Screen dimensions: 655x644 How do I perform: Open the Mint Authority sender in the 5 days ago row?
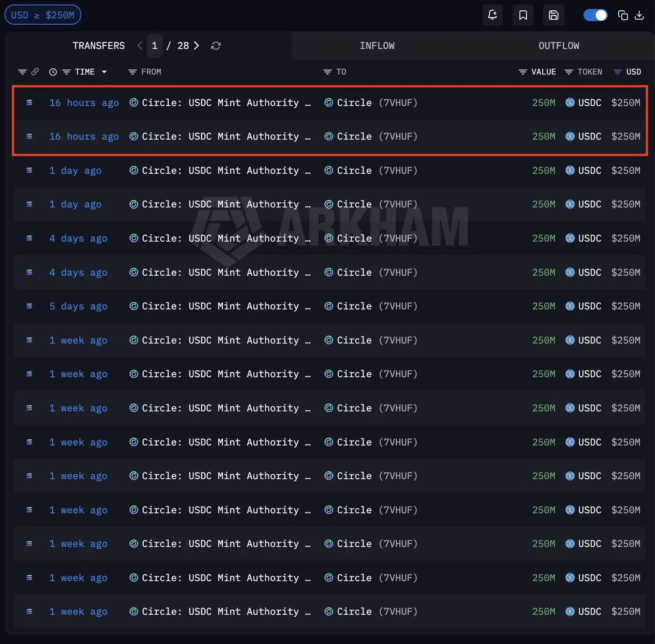tap(221, 306)
